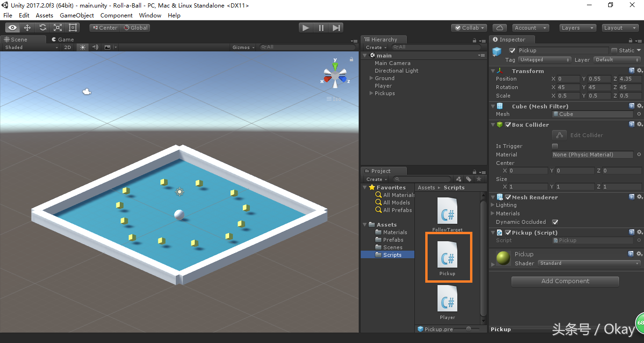
Task: Select the FollowTarget C# script
Action: [447, 214]
